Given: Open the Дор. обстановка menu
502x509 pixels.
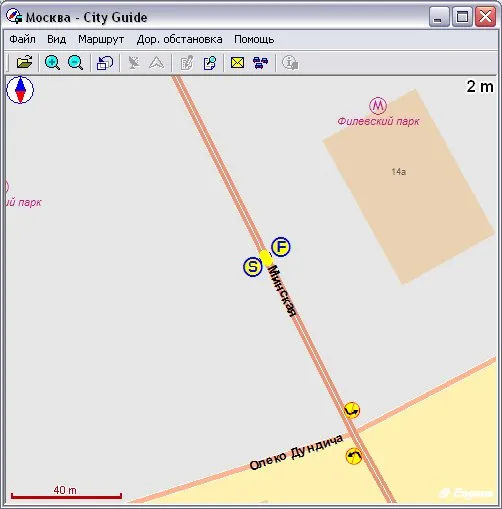Looking at the screenshot, I should [x=179, y=39].
